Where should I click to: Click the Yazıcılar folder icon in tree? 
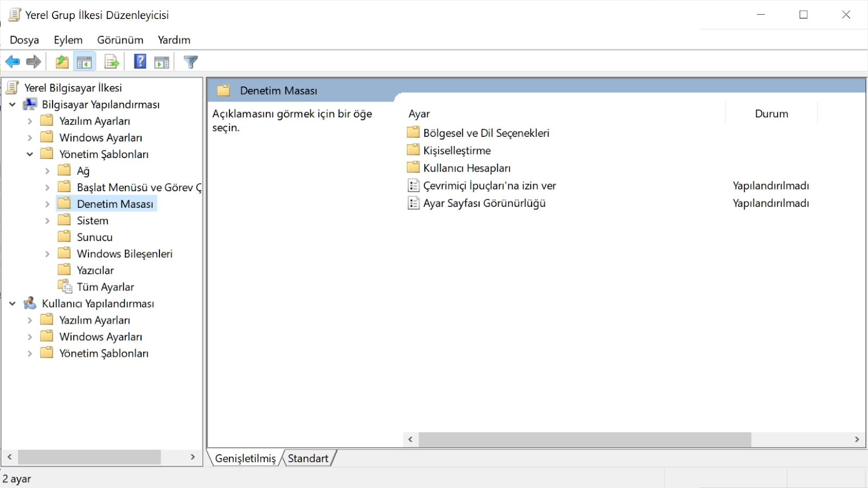[65, 270]
